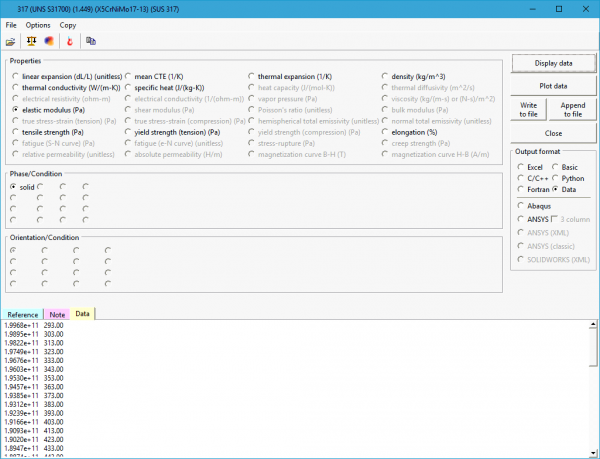Click the data row '1.9968e+11 293.00'
600x459 pixels.
34,326
